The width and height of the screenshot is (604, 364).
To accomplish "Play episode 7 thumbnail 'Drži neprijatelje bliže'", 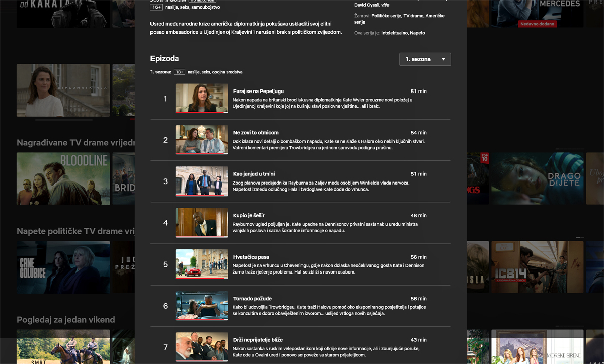I will (201, 347).
